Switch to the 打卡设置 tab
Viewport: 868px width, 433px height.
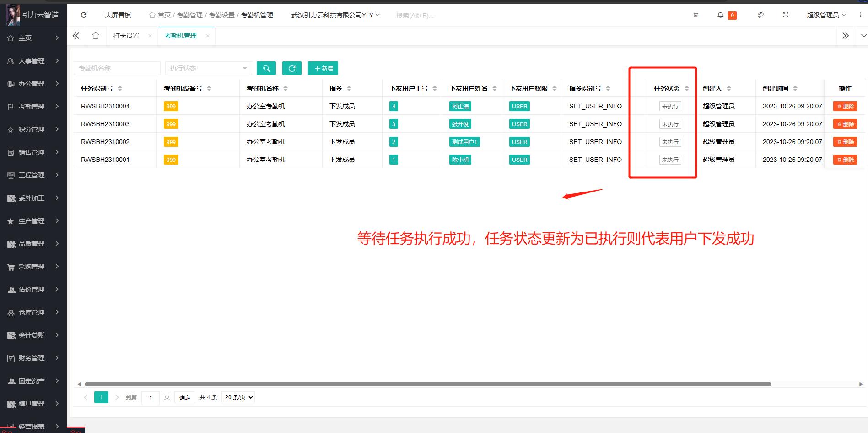point(126,36)
